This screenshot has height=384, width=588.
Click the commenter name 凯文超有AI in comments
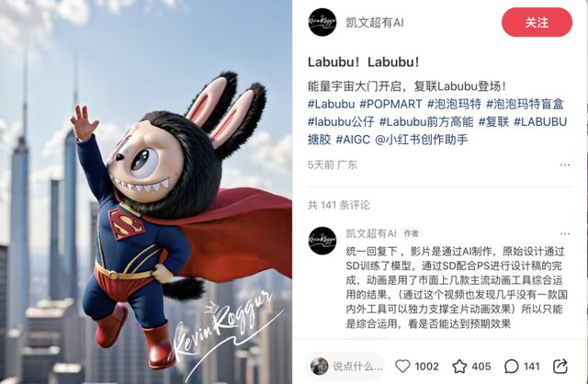pos(371,233)
